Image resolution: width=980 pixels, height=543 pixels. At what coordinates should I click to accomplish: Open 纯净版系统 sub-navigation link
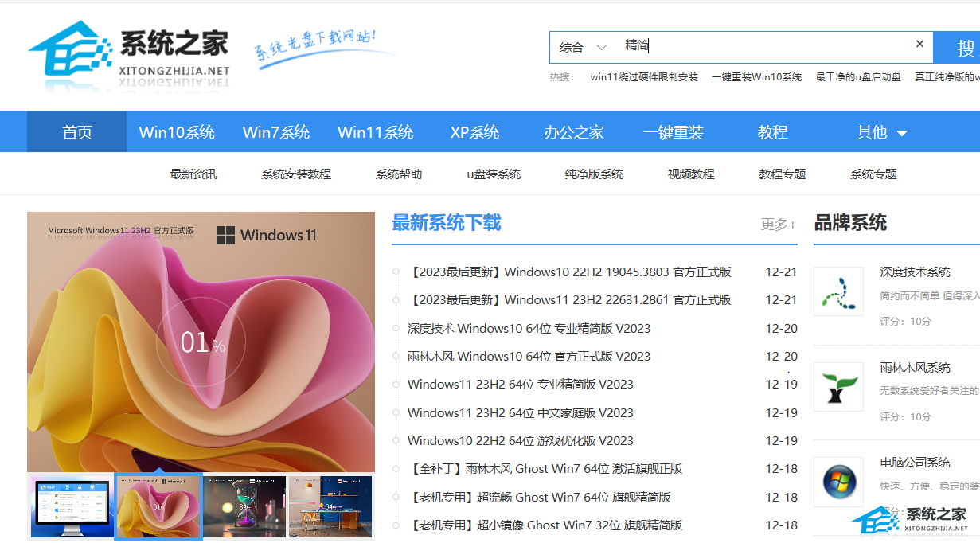[594, 174]
